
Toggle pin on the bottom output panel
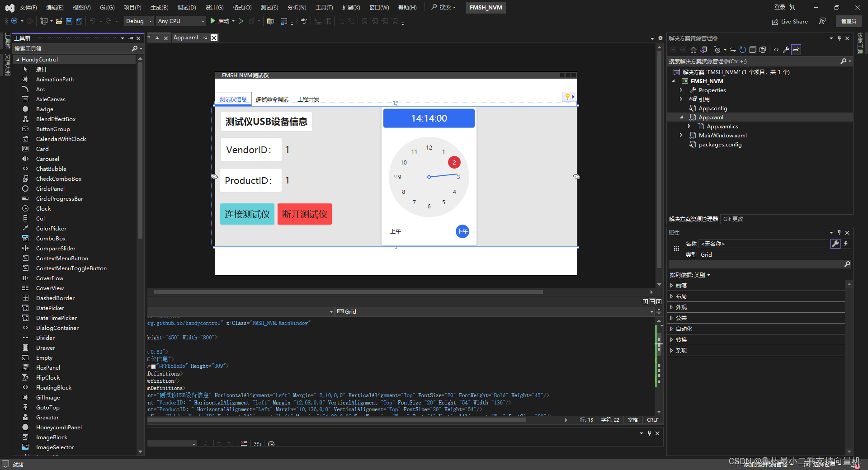pos(649,433)
